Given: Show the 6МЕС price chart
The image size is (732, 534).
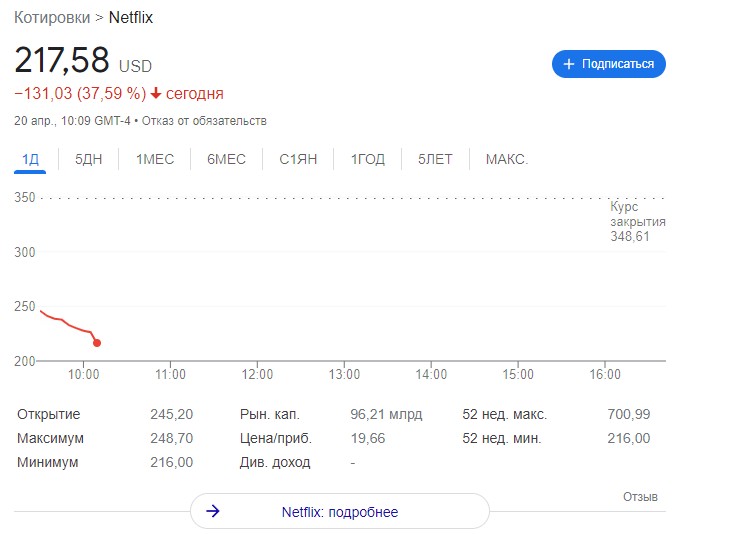Looking at the screenshot, I should 226,159.
